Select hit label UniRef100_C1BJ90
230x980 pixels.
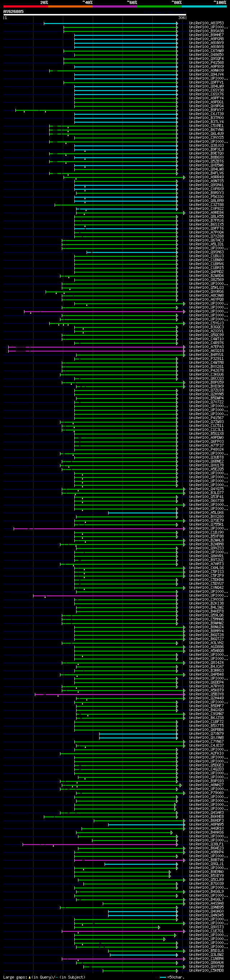click(206, 532)
